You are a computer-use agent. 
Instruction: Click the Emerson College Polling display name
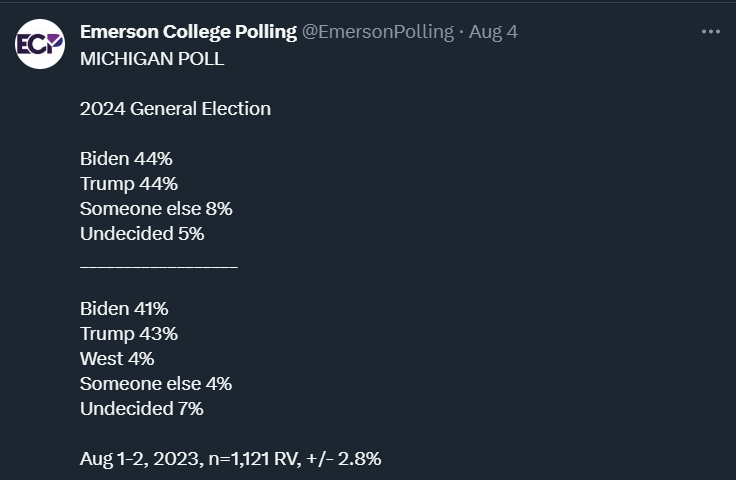(x=188, y=32)
